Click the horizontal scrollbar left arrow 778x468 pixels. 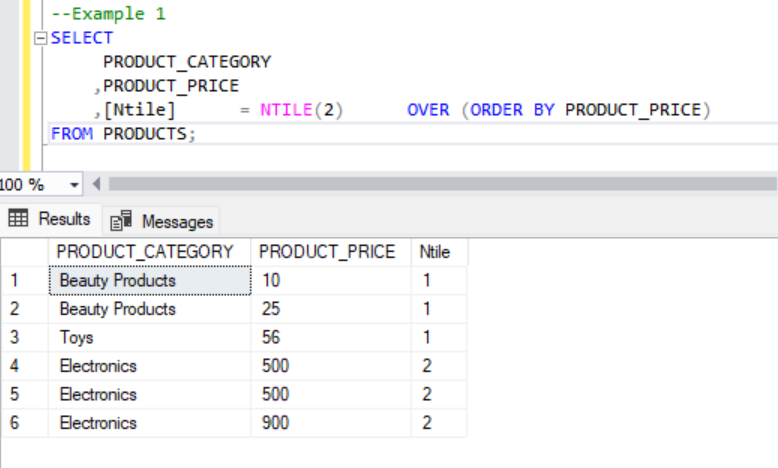click(97, 185)
